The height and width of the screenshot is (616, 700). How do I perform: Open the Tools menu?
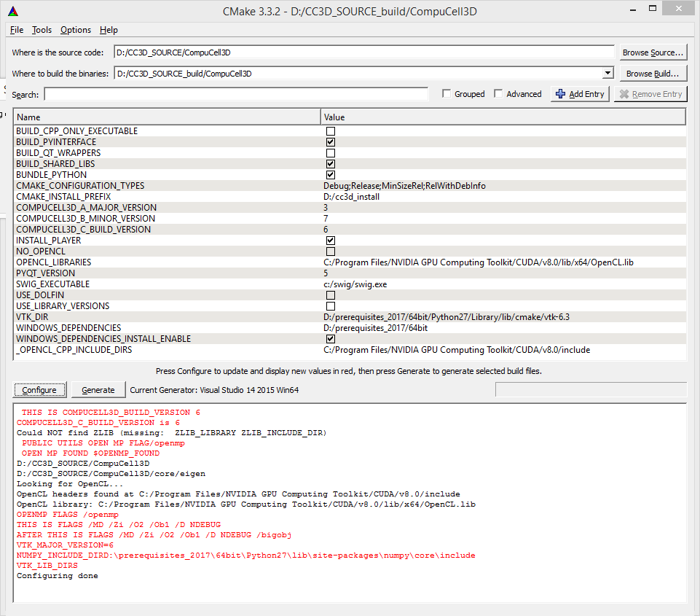(42, 30)
